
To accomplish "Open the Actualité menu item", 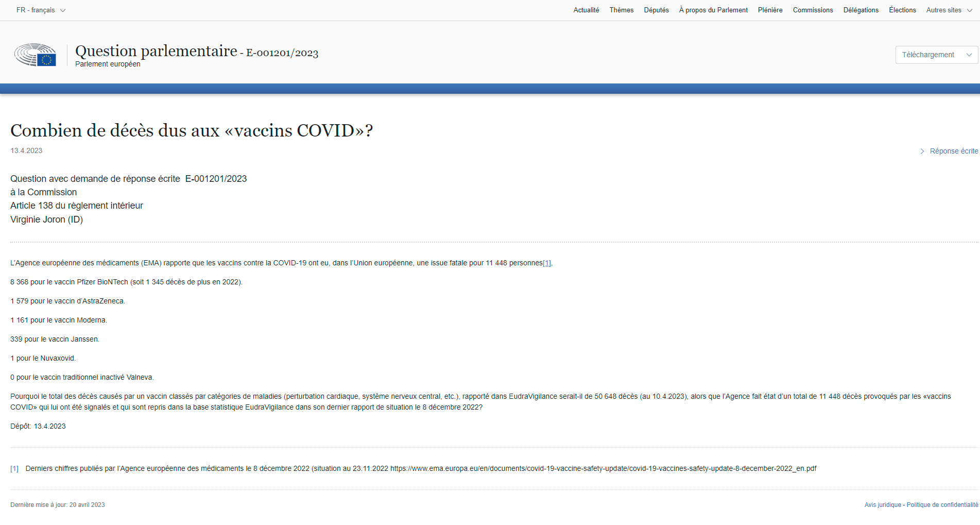I will (x=586, y=10).
